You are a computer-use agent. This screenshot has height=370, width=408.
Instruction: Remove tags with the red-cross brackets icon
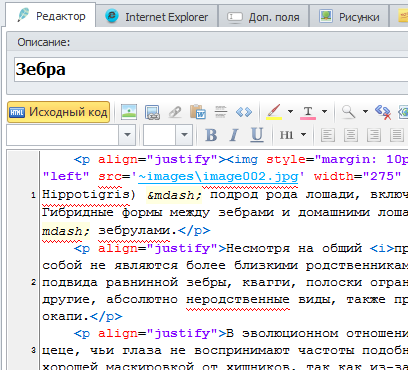383,112
